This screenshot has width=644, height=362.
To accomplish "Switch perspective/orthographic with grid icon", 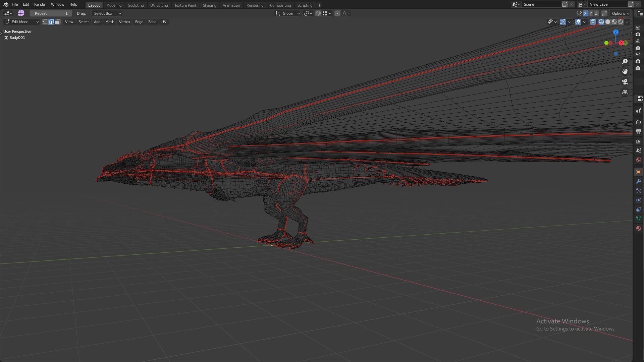I will (625, 92).
